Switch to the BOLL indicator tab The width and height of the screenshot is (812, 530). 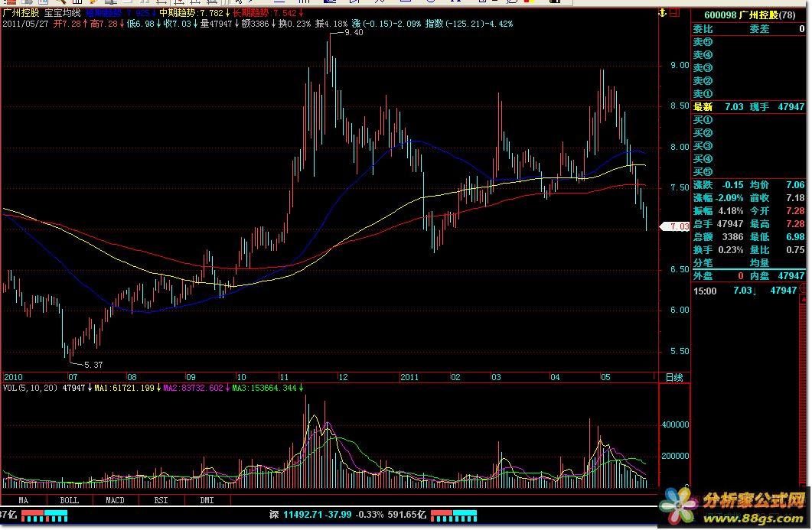(70, 500)
